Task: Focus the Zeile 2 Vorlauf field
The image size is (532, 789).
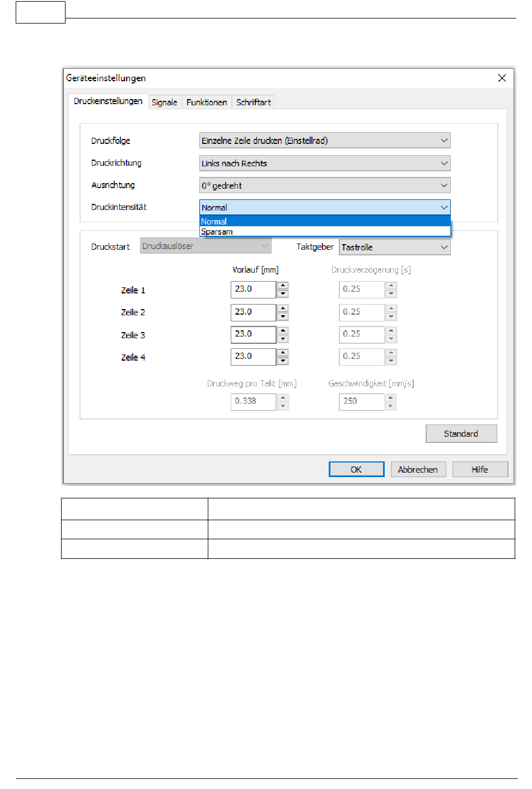Action: coord(253,312)
